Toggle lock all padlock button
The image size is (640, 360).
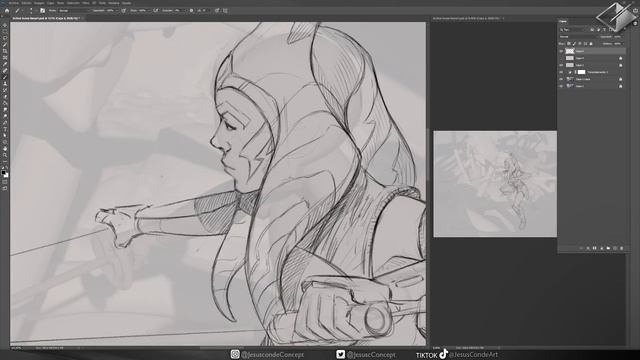591,44
